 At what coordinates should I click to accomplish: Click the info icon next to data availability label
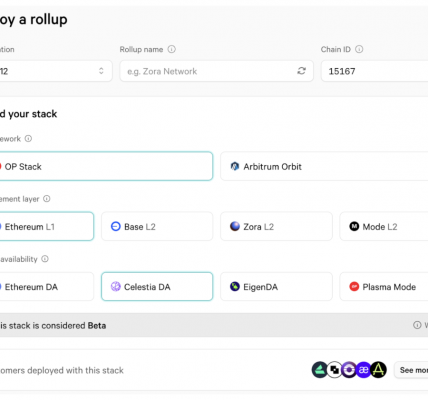[45, 259]
